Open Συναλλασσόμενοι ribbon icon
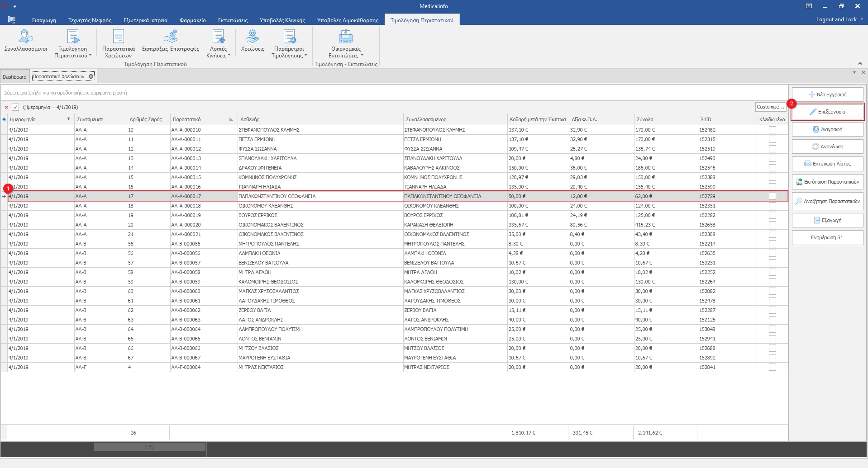The height and width of the screenshot is (468, 868). click(26, 37)
